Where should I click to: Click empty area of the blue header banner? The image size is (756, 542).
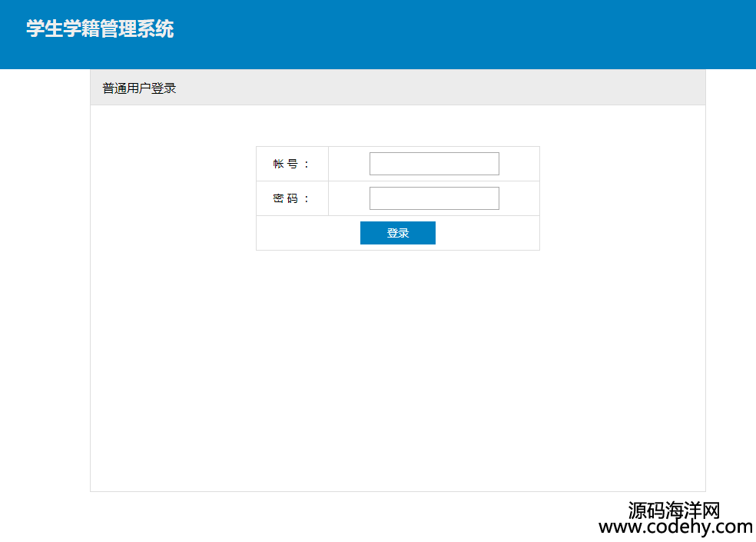pyautogui.click(x=461, y=35)
